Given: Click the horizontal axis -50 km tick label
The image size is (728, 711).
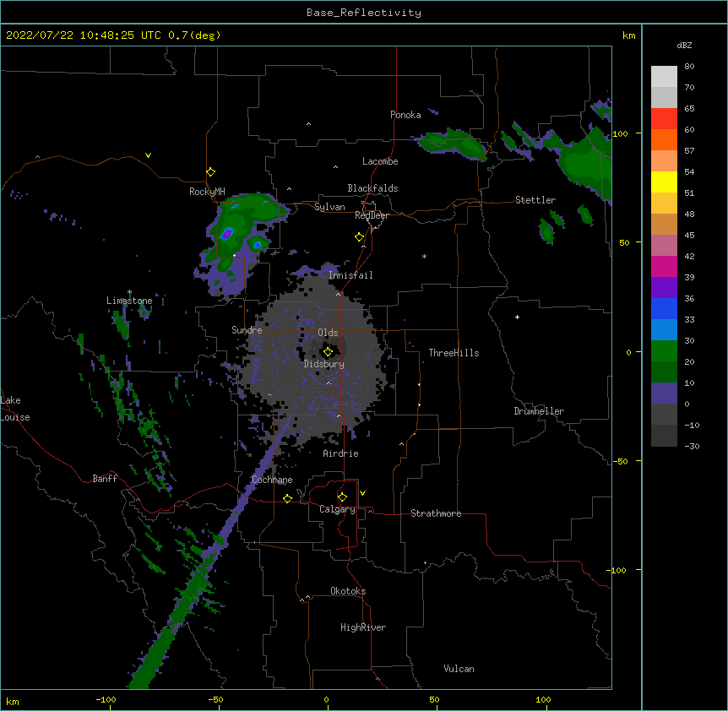Looking at the screenshot, I should (215, 700).
